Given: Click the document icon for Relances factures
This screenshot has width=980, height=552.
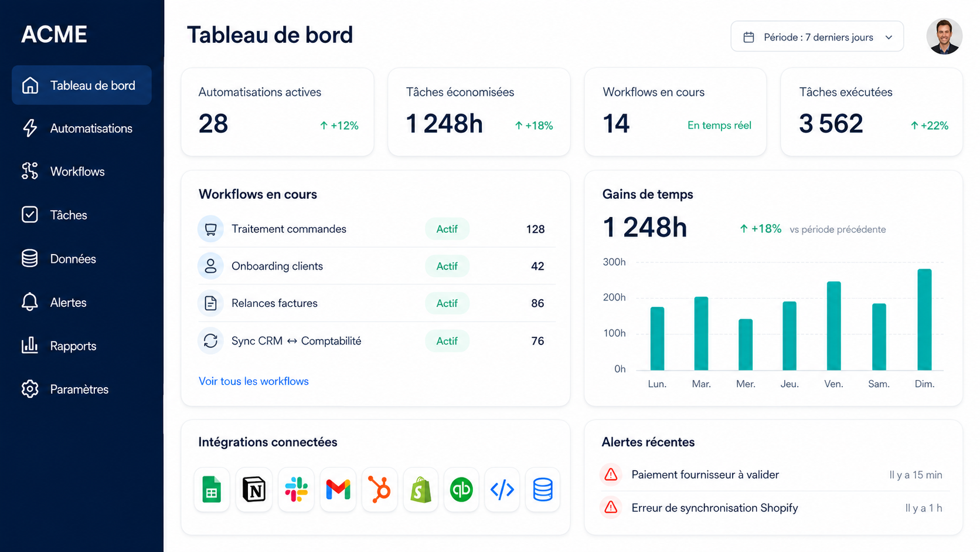Looking at the screenshot, I should 210,303.
